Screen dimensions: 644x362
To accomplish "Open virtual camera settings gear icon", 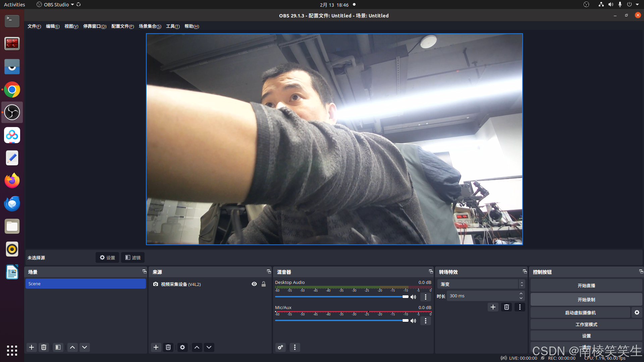I will (637, 312).
